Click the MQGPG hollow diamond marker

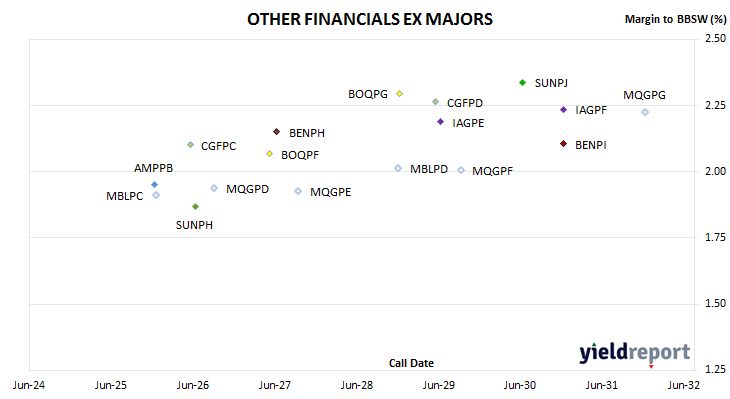(x=645, y=112)
